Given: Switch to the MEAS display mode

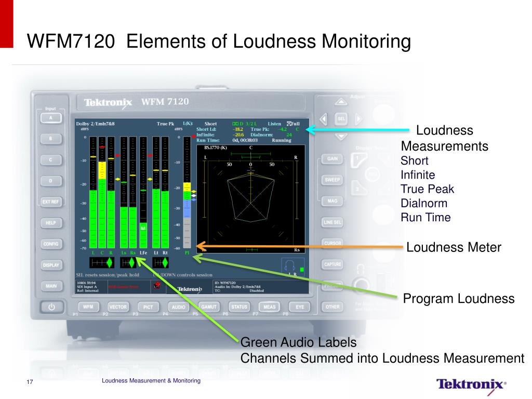Looking at the screenshot, I should (270, 307).
